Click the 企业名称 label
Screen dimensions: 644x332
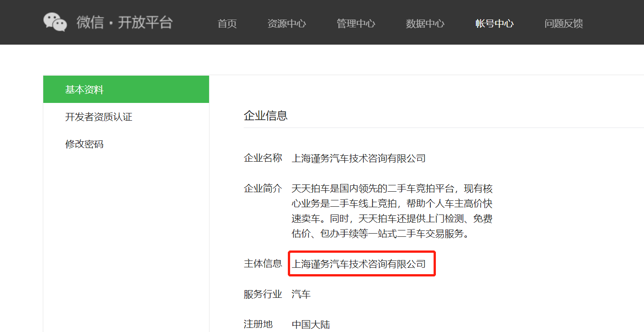[x=263, y=158]
